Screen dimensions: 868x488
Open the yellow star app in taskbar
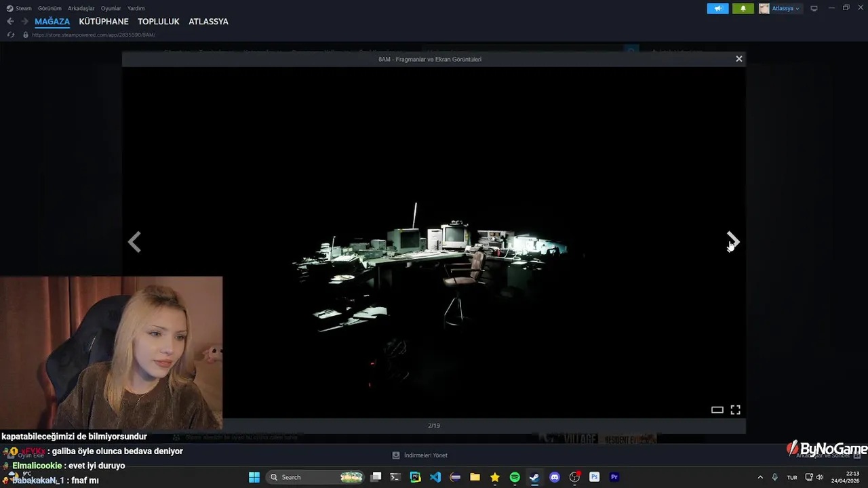point(495,477)
